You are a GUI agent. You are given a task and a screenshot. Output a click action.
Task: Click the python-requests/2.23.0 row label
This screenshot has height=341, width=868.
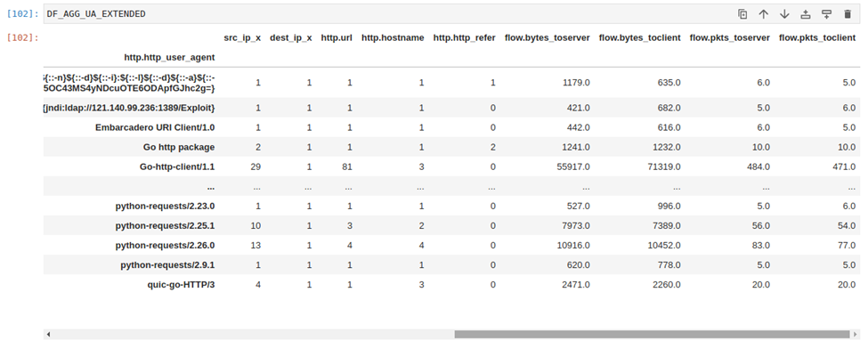tap(165, 206)
